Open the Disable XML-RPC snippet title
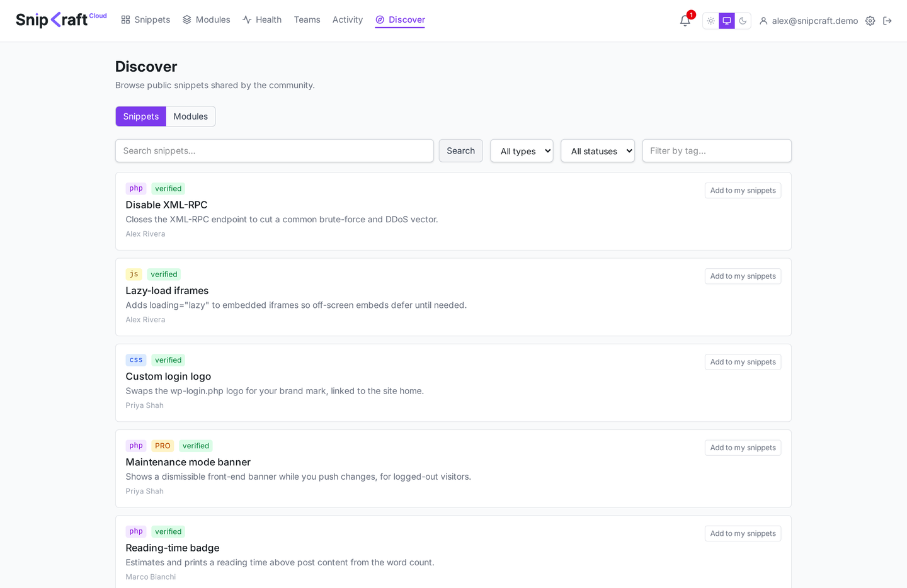907x588 pixels. click(x=166, y=205)
